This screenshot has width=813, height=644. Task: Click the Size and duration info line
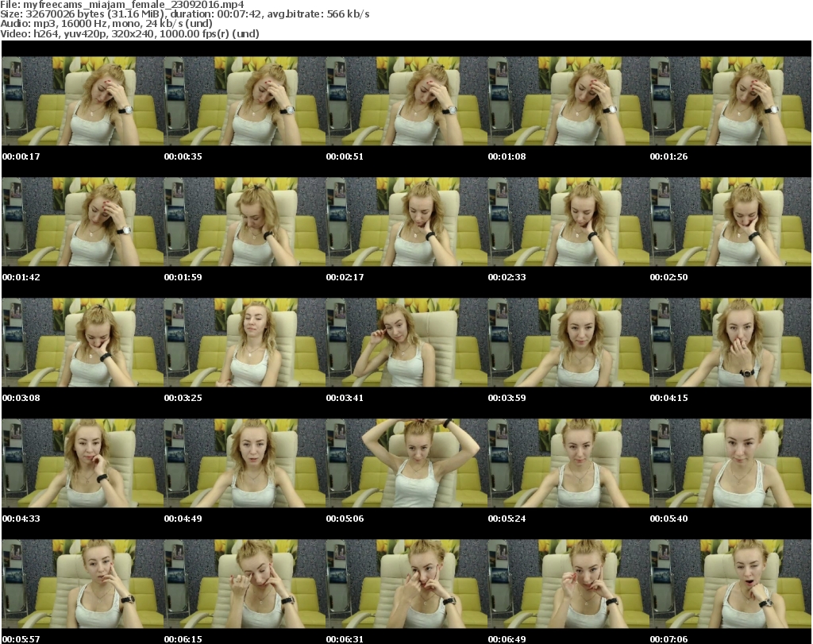click(184, 14)
